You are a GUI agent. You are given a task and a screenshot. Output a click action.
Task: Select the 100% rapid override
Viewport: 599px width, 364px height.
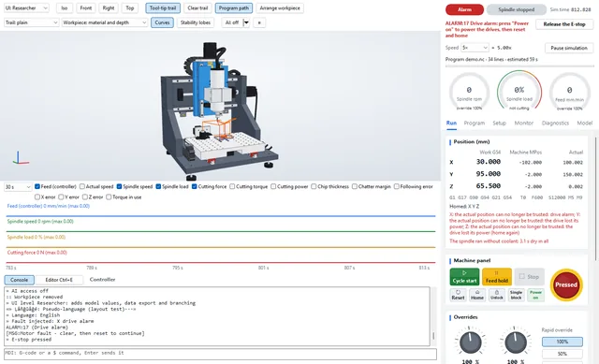562,342
